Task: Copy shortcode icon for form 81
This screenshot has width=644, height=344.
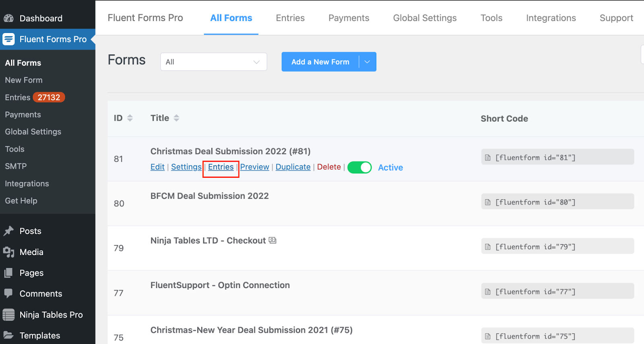Action: pyautogui.click(x=488, y=158)
